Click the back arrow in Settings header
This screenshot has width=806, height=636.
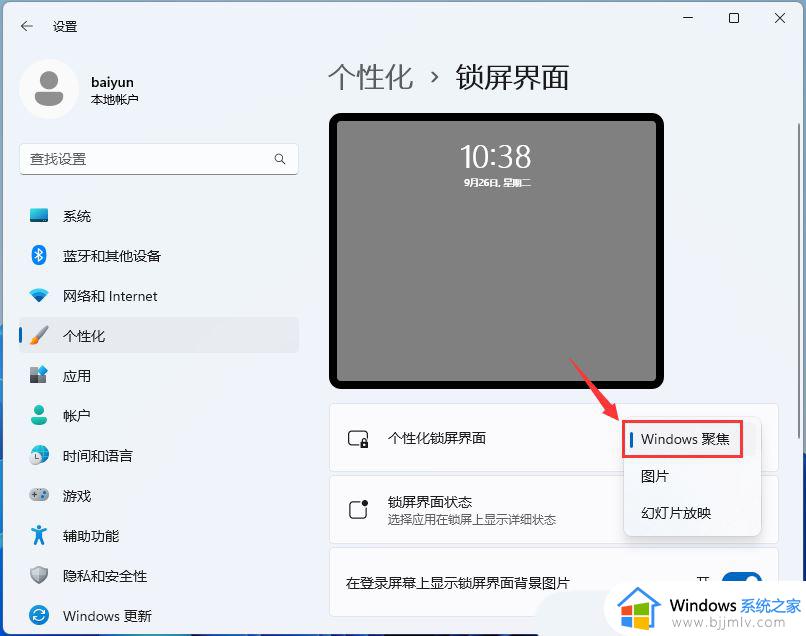click(x=27, y=26)
